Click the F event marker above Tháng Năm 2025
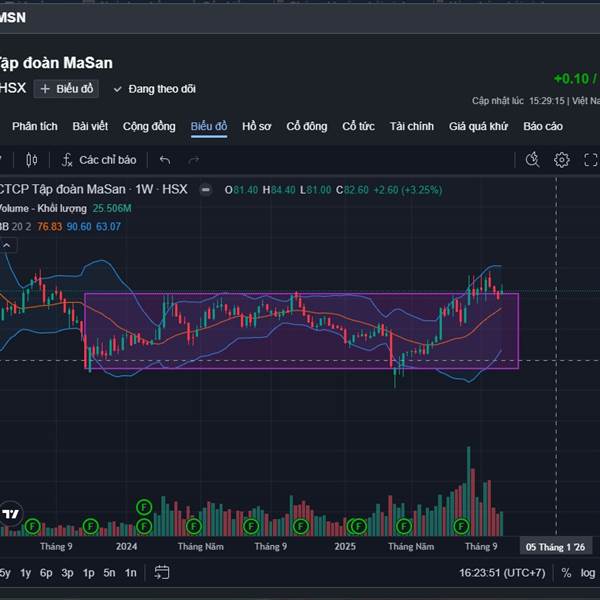The width and height of the screenshot is (600, 600). point(404,527)
